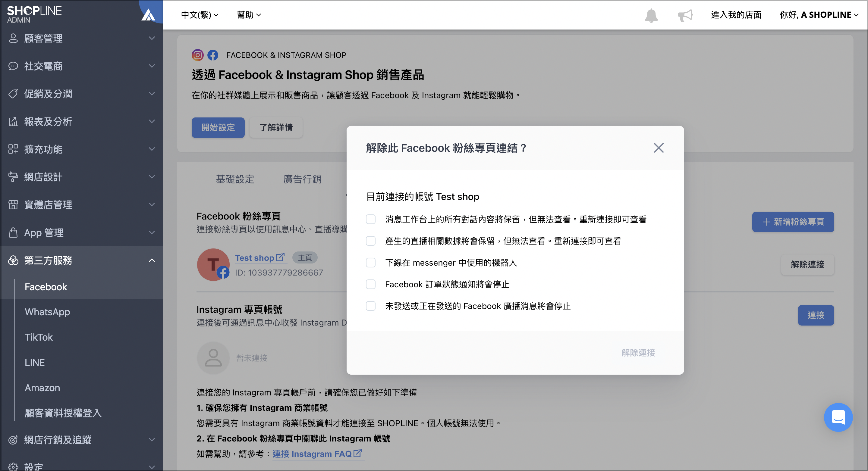Check 產生的直播相關數據將會保留 checkbox
This screenshot has height=471, width=868.
coord(371,241)
